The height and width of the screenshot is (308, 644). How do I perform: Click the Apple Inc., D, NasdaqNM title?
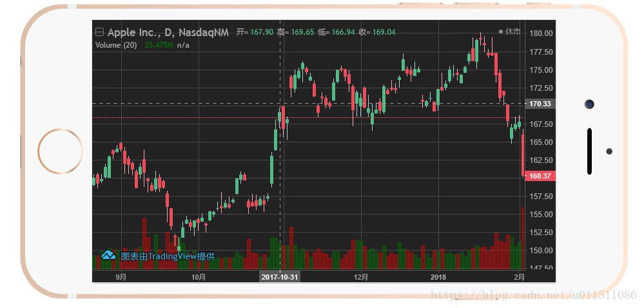[168, 32]
